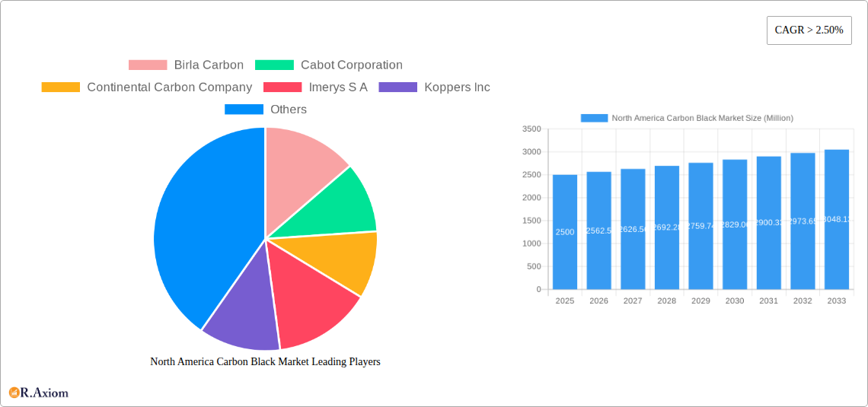
Task: Click the 2026 bar in the chart
Action: coord(599,231)
